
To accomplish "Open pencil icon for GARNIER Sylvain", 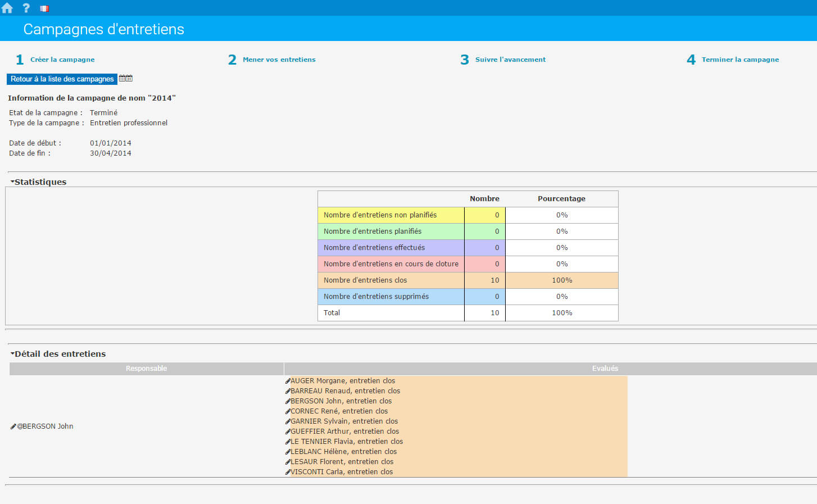I will 288,421.
